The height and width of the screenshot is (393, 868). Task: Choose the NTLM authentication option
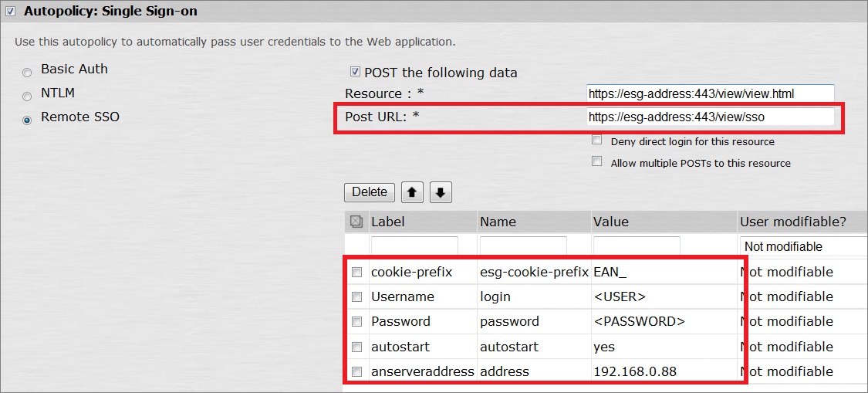(x=27, y=96)
